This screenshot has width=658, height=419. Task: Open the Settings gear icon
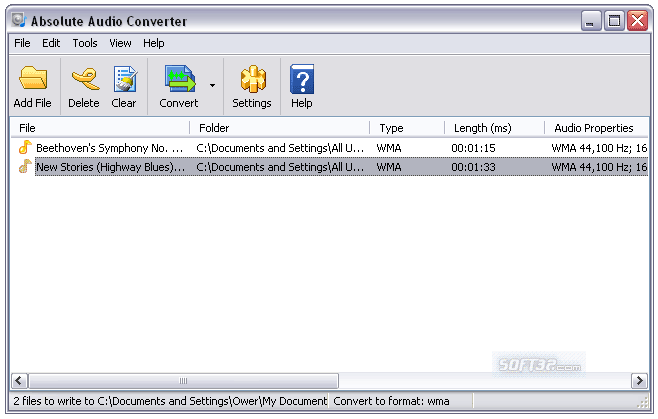(x=253, y=79)
